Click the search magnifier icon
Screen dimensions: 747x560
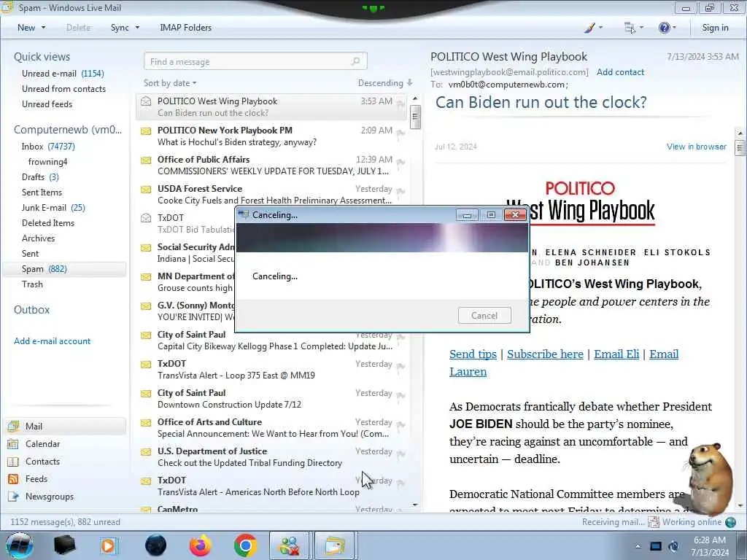[x=355, y=61]
